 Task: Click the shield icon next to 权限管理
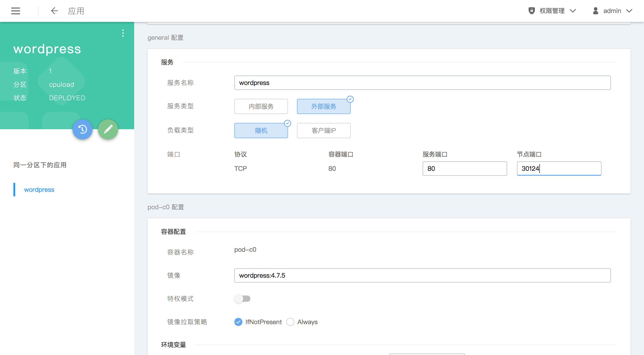pos(532,11)
